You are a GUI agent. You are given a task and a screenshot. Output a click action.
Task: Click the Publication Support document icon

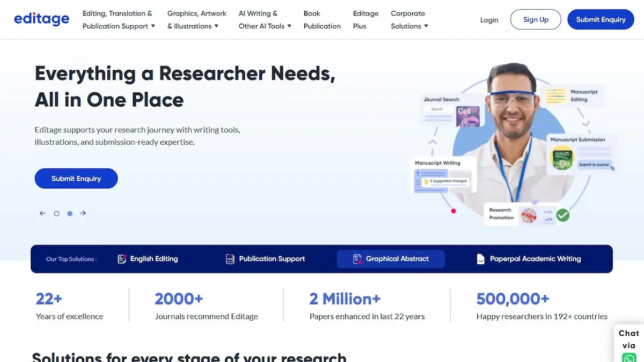(230, 258)
